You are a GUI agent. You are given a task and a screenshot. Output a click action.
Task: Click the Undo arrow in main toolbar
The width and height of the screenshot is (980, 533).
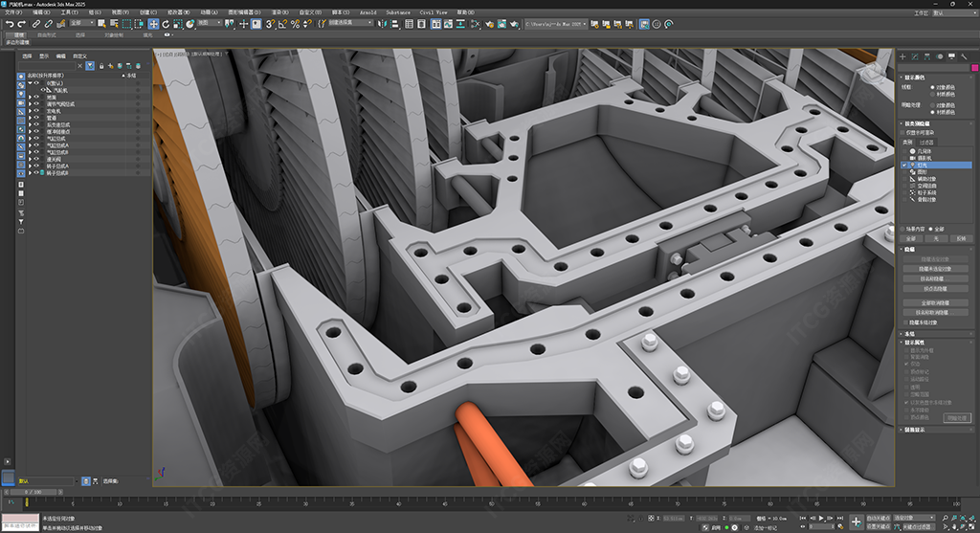(8, 23)
